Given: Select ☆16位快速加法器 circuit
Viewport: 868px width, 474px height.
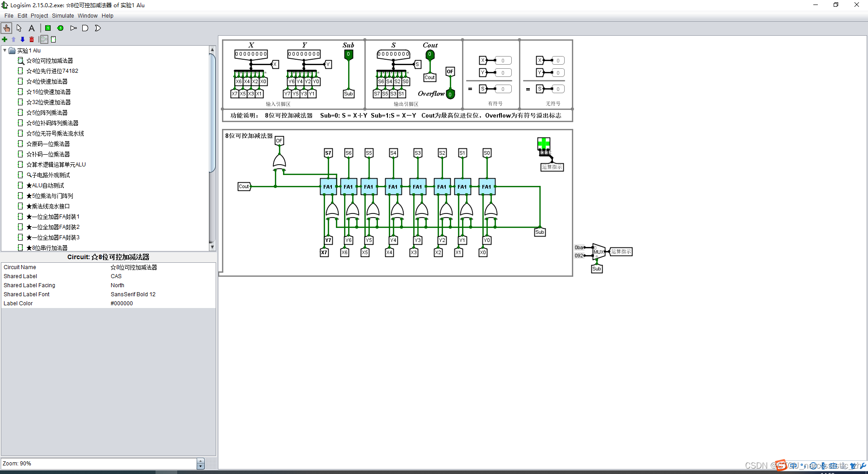Looking at the screenshot, I should click(48, 92).
